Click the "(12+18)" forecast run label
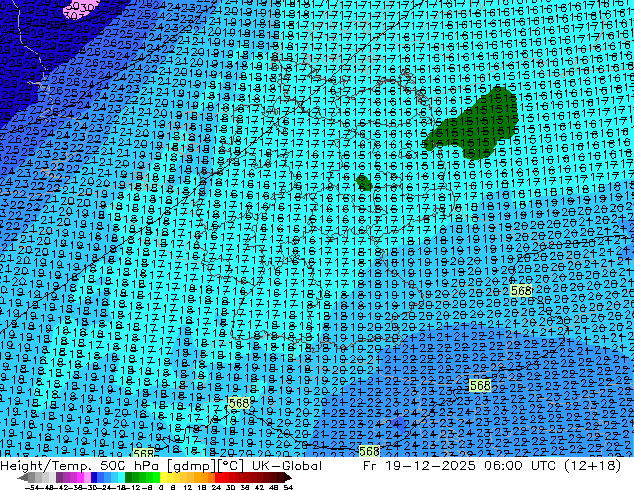634x490 pixels. (591, 466)
